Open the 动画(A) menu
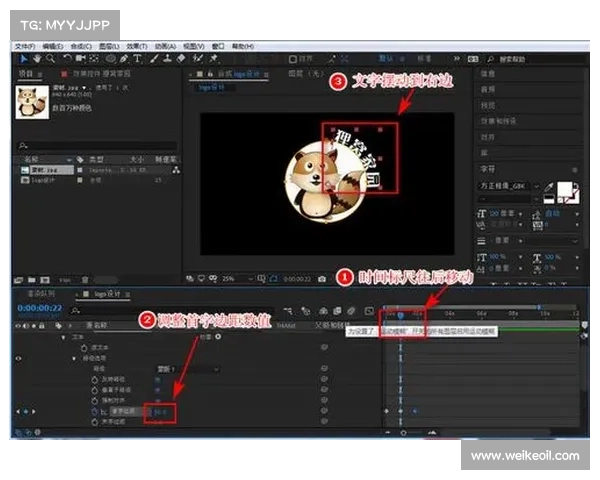 click(x=165, y=46)
